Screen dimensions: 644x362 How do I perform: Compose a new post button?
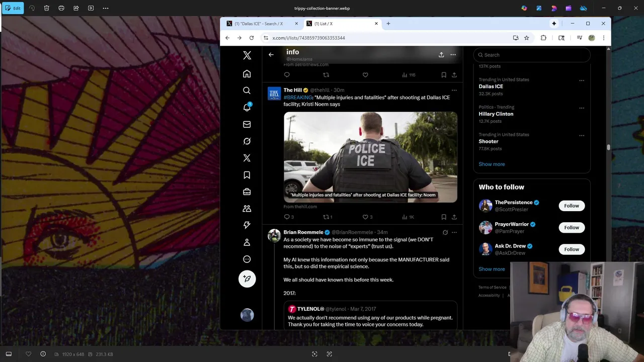tap(247, 279)
